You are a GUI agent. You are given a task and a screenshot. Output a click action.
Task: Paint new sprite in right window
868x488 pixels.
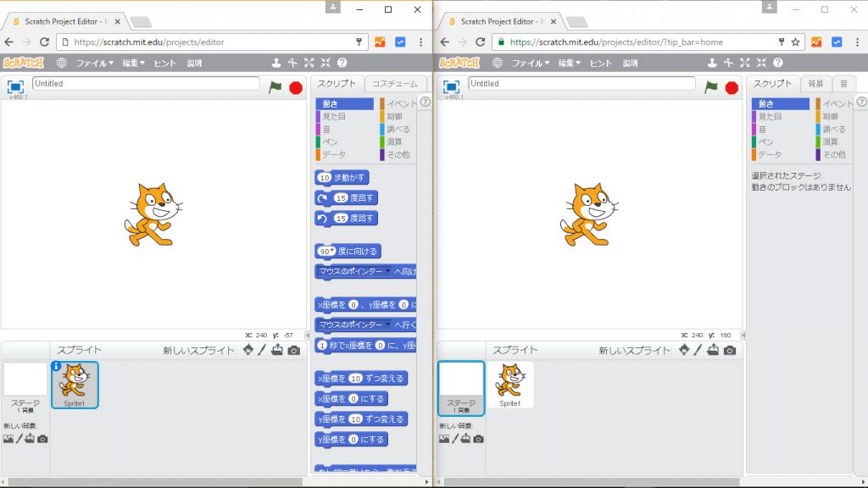[698, 350]
